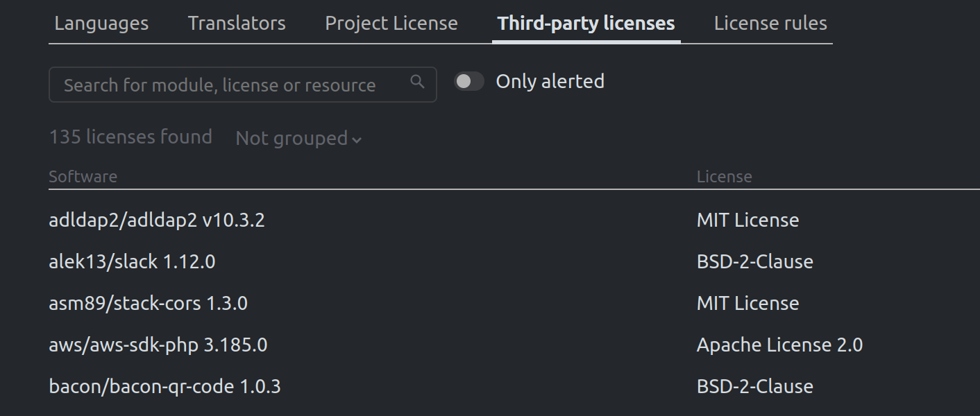This screenshot has width=980, height=416.
Task: Select alek13/slack 1.12.0 row
Action: (132, 262)
